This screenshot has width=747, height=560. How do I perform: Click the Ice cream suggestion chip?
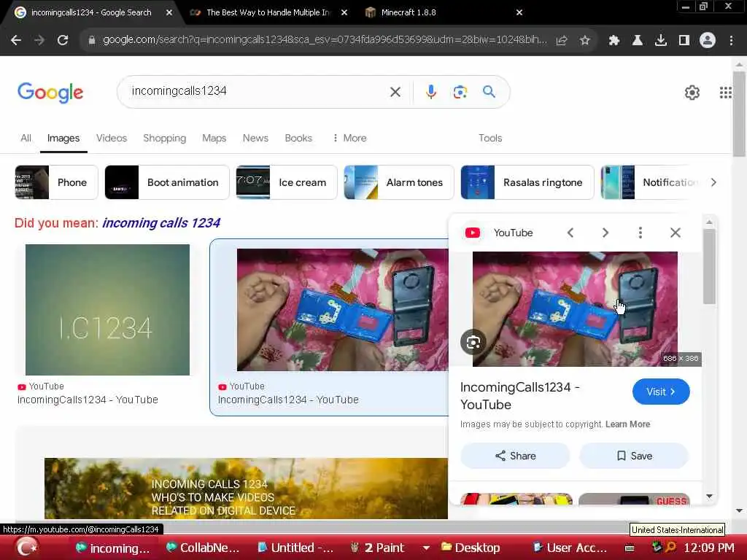(286, 182)
